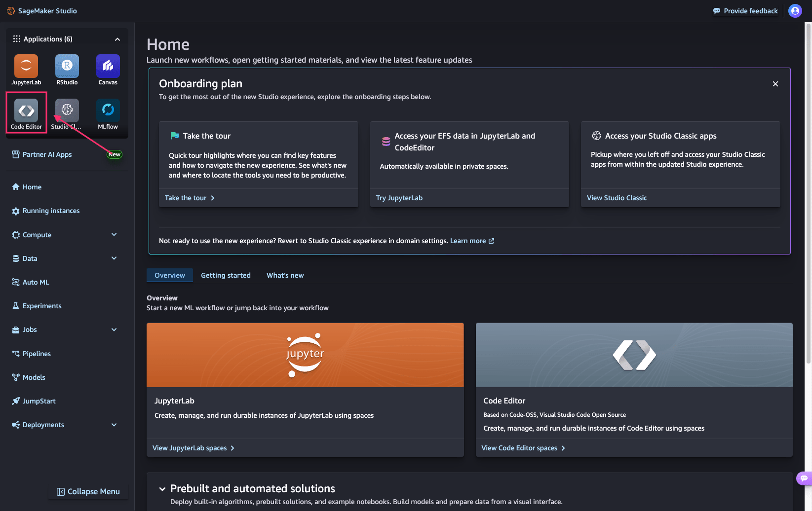
Task: Click the Try JupyterLab link
Action: click(x=399, y=198)
